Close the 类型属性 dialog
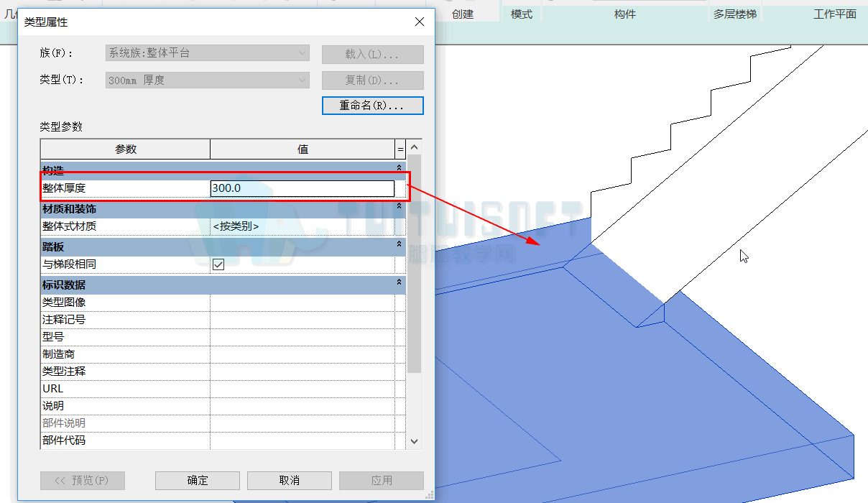868x503 pixels. (420, 22)
